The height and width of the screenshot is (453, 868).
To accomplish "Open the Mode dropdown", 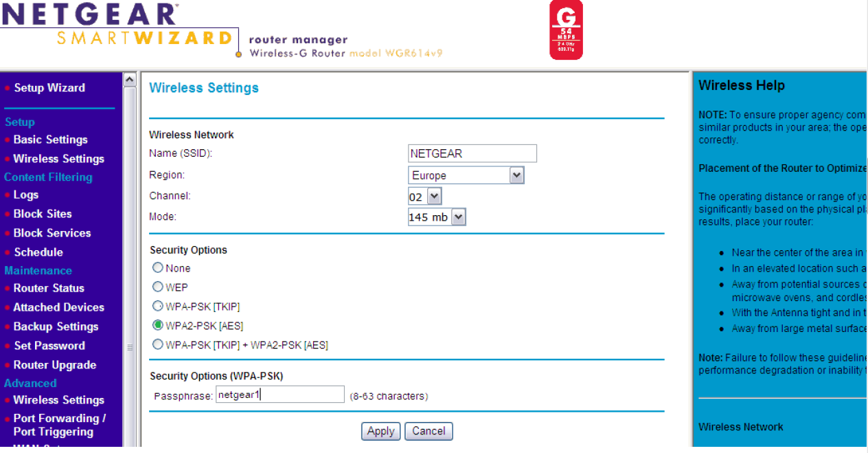I will pyautogui.click(x=458, y=217).
